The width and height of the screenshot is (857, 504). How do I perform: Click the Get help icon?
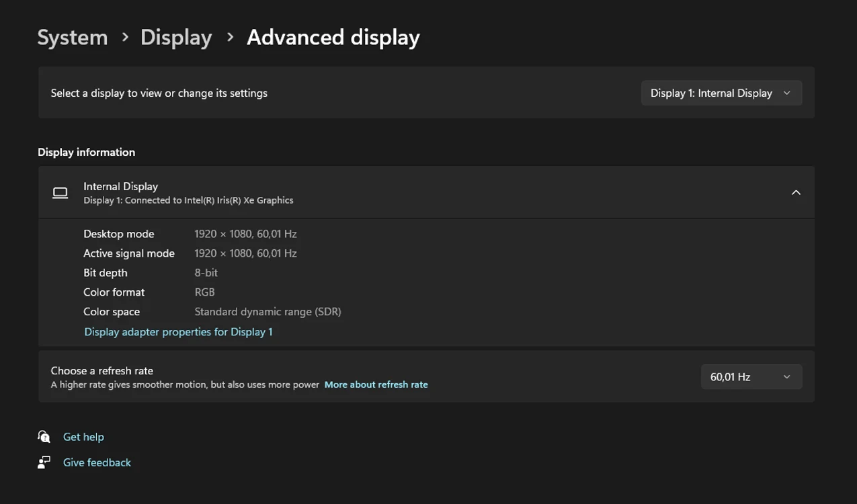pyautogui.click(x=44, y=437)
